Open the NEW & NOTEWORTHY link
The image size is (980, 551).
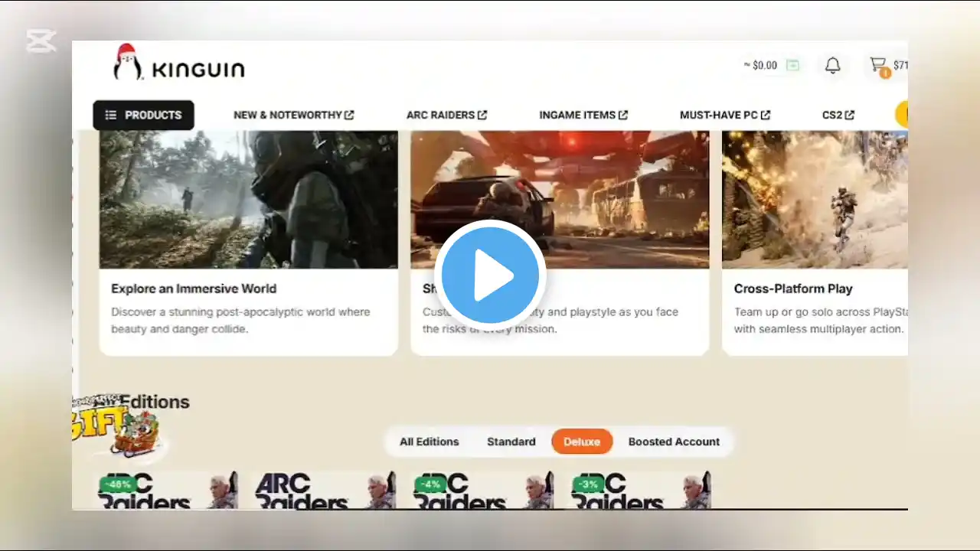[294, 115]
